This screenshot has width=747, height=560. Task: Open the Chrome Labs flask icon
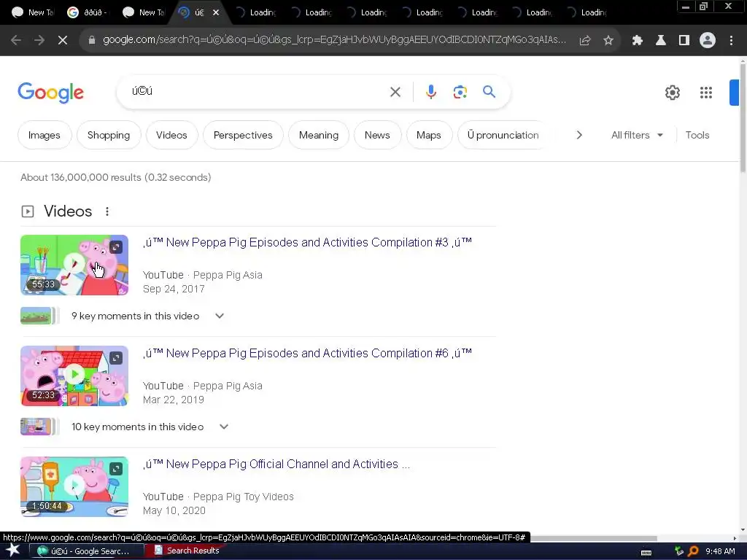661,41
